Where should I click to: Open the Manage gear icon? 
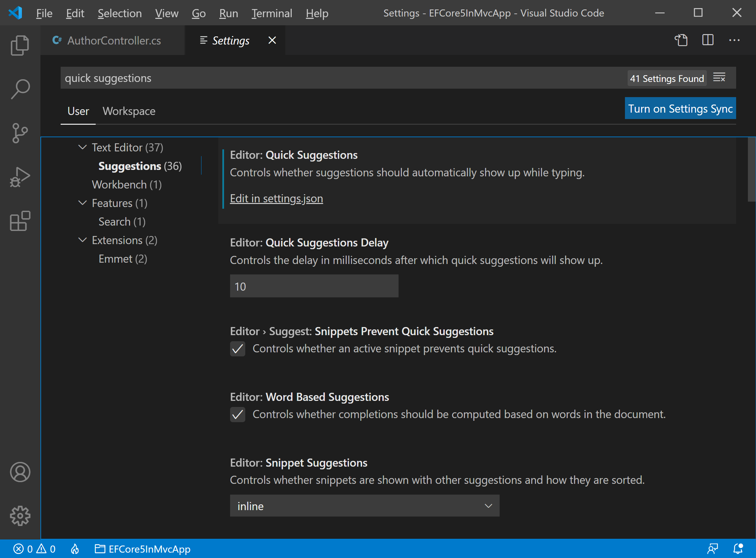(x=20, y=516)
